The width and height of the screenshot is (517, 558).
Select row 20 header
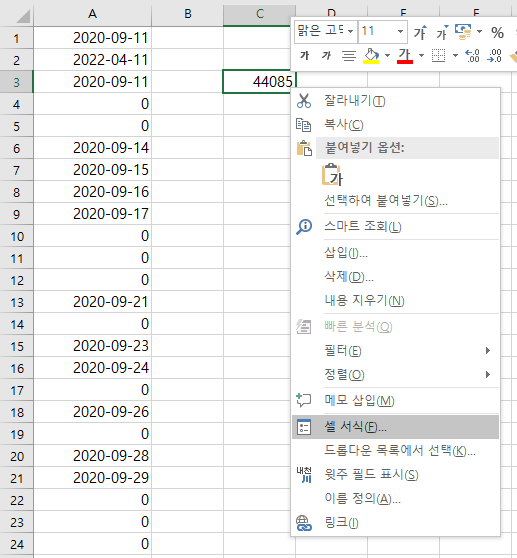point(16,457)
